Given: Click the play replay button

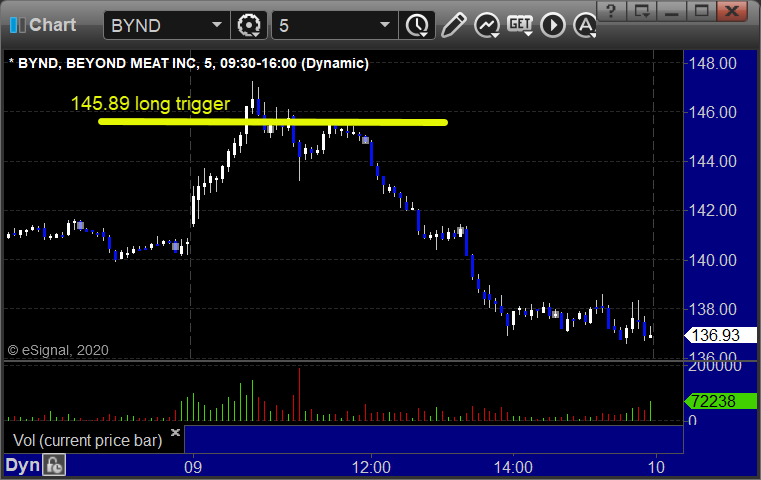Looking at the screenshot, I should (553, 25).
